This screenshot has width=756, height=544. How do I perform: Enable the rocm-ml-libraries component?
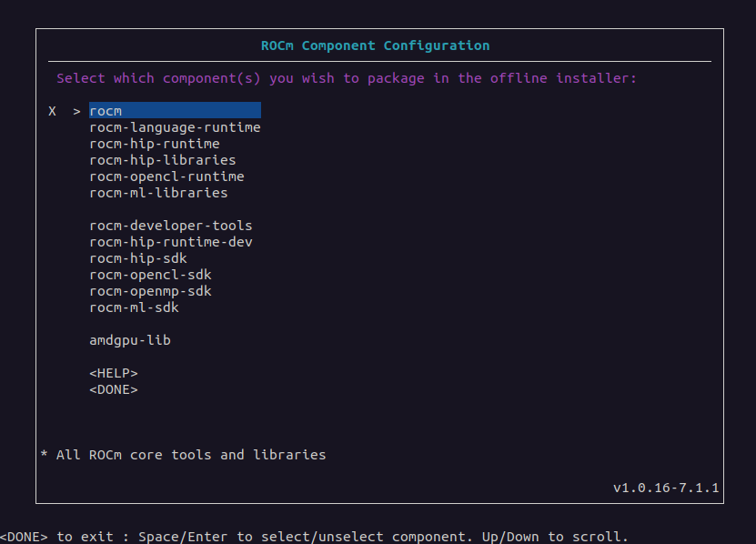click(x=158, y=193)
